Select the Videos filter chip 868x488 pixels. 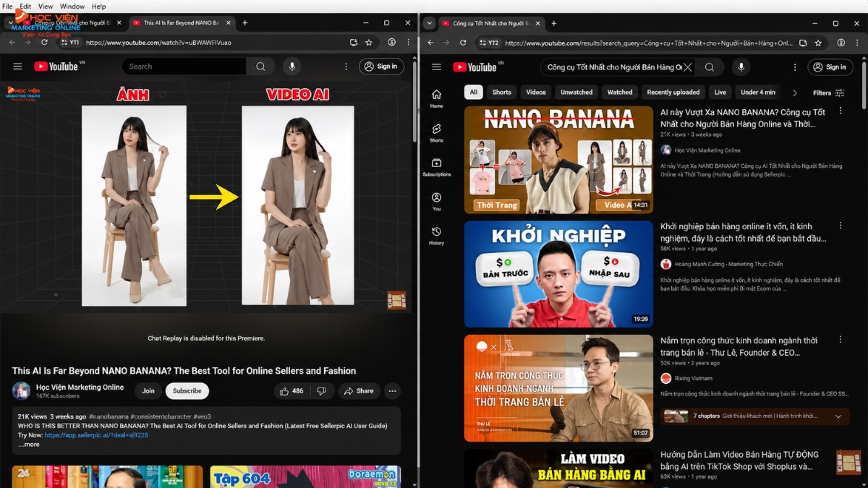pyautogui.click(x=536, y=92)
